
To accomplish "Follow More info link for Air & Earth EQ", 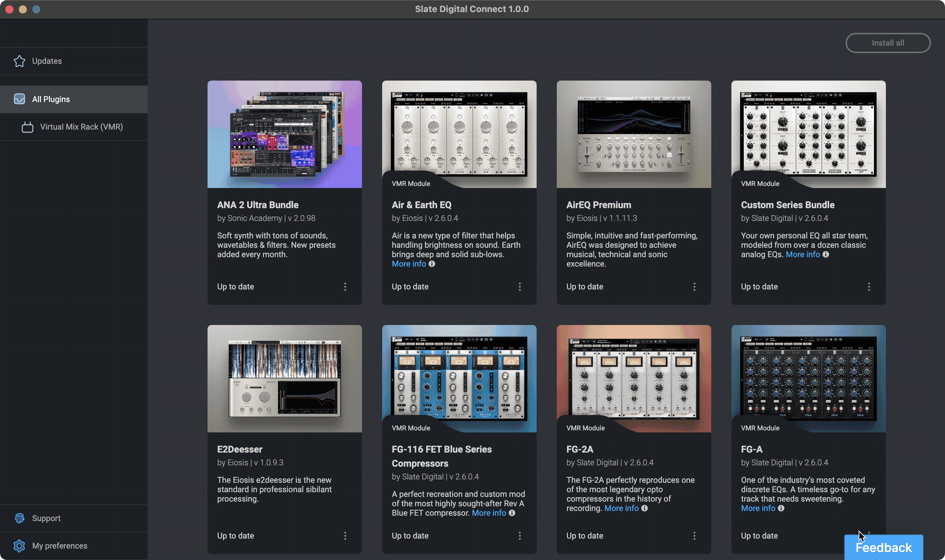I will pos(409,264).
